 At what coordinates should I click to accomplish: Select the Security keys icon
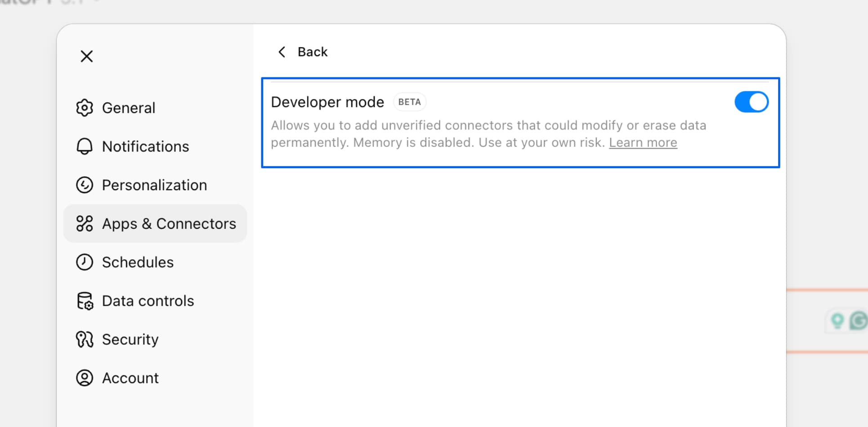point(85,339)
